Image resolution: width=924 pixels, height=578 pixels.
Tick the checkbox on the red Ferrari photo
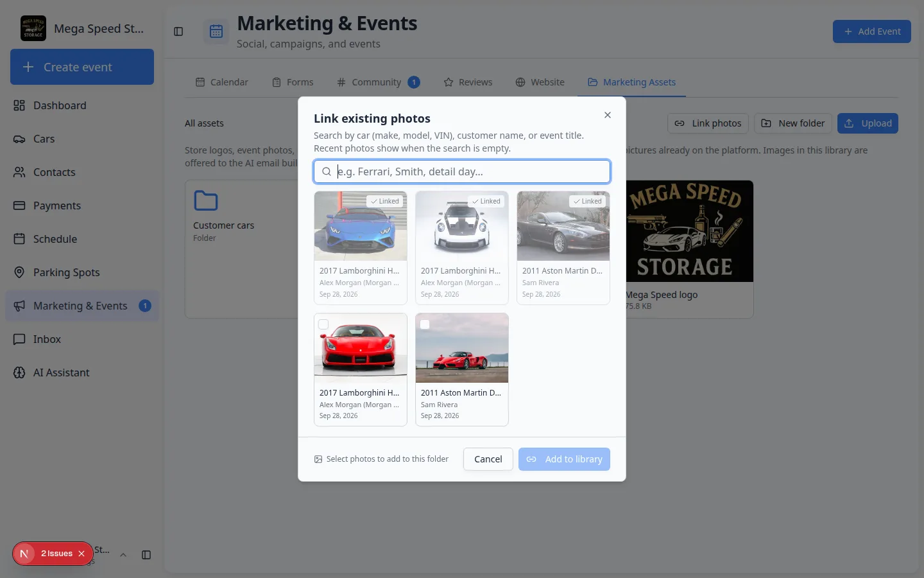coord(323,324)
